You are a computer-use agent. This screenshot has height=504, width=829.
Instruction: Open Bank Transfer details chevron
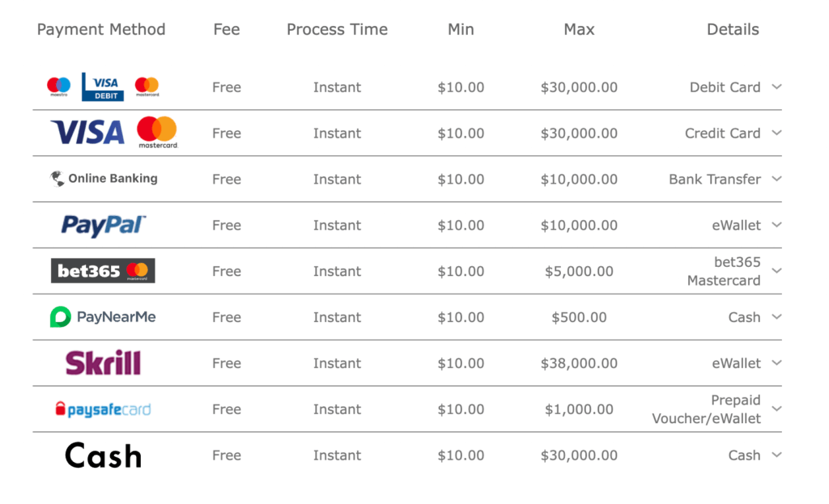[x=776, y=179]
